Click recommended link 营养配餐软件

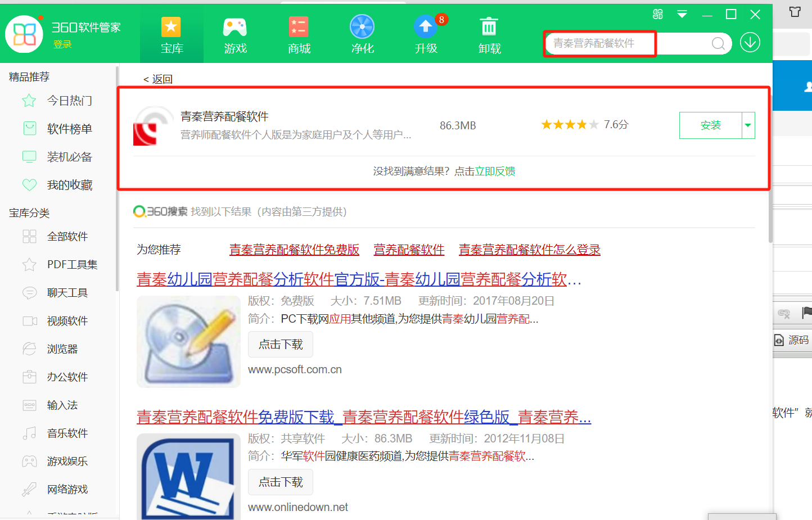(409, 250)
